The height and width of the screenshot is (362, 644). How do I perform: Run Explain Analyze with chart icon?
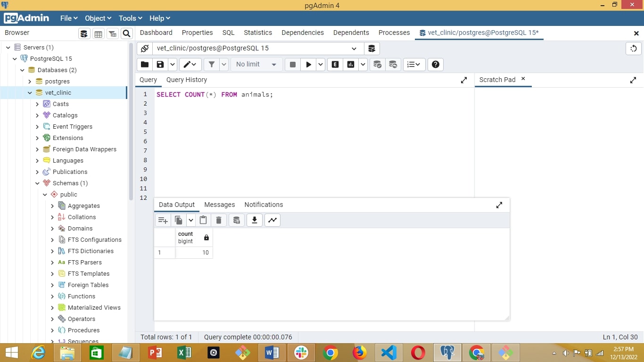[351, 65]
